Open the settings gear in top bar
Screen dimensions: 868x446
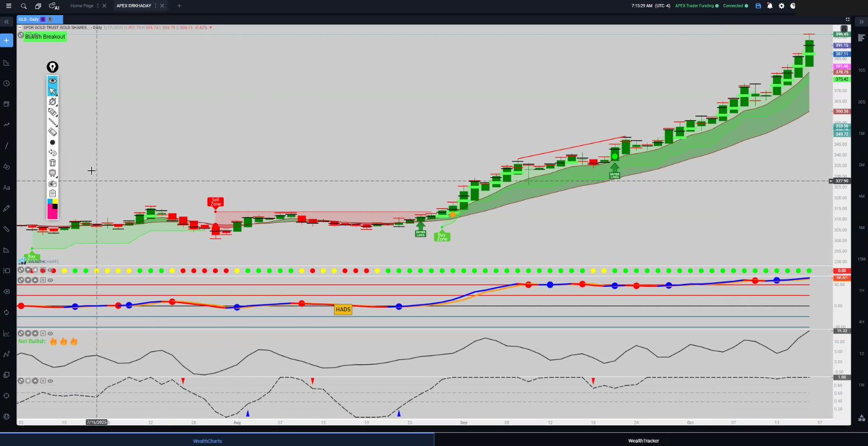click(781, 6)
